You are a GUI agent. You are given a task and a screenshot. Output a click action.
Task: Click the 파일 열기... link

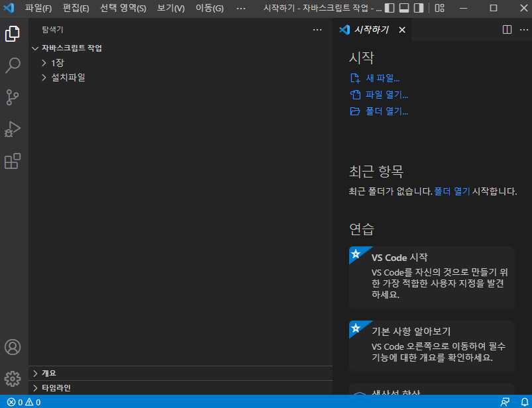click(387, 95)
